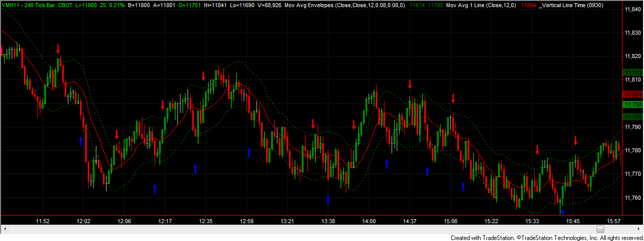The height and width of the screenshot is (241, 644).
Task: Click the red 11,804 price marker
Action: click(x=633, y=94)
